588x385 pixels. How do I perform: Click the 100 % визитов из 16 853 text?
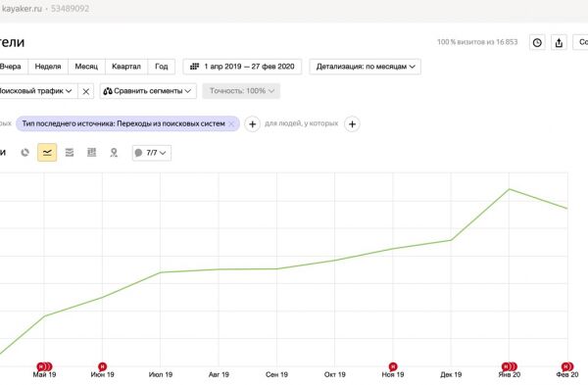477,42
